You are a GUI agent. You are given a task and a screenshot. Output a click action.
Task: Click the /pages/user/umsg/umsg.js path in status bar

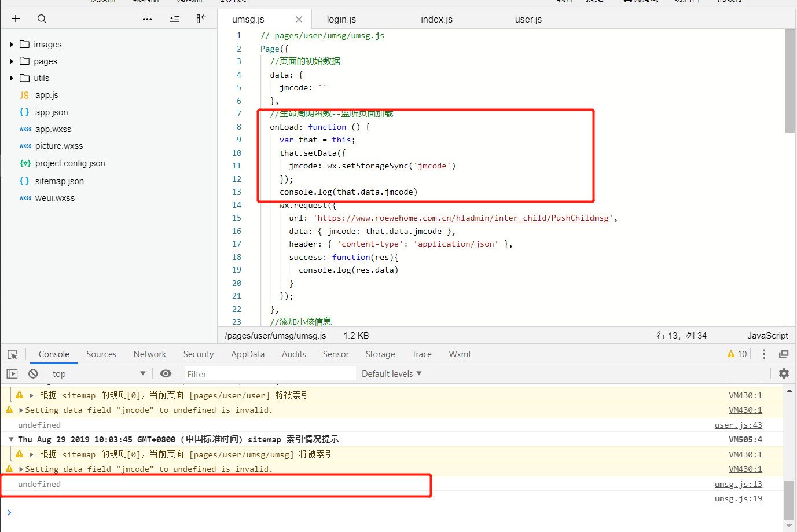pos(276,336)
